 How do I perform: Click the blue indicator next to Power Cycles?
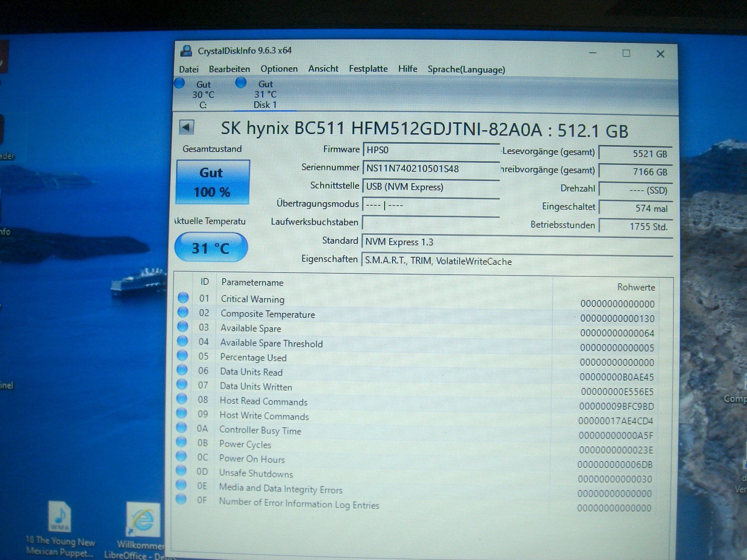tap(182, 442)
